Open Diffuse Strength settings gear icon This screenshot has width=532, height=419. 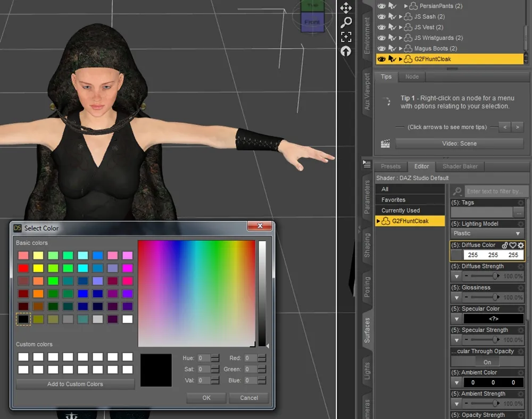coord(520,266)
